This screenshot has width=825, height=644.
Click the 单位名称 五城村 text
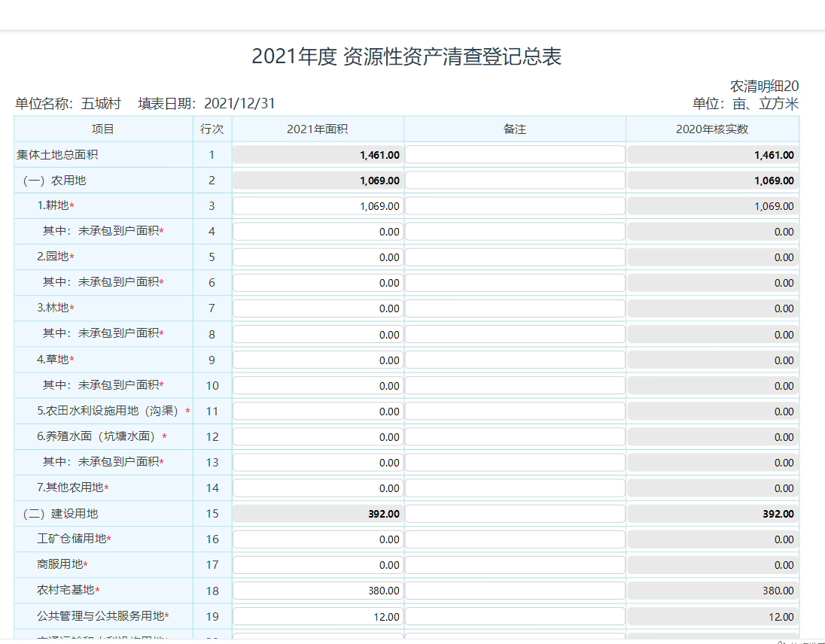[x=68, y=104]
